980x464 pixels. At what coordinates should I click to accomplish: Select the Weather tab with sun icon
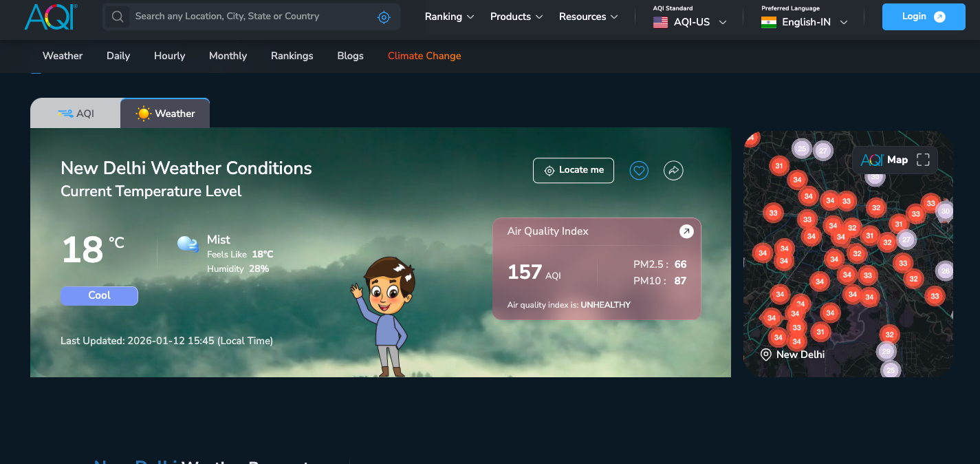pyautogui.click(x=165, y=114)
